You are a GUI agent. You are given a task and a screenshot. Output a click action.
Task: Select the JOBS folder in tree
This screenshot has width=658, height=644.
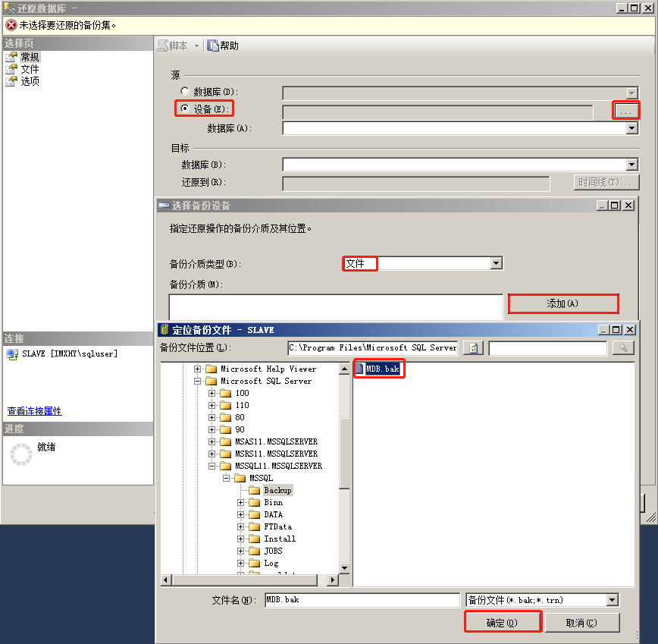coord(273,551)
